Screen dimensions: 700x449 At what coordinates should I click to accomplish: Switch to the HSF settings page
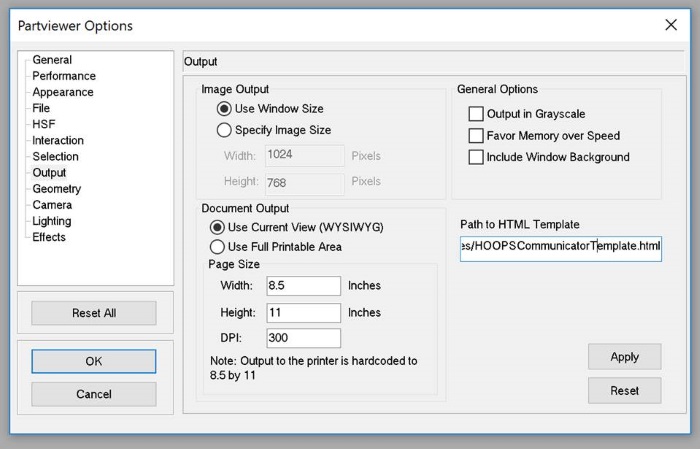pos(43,124)
